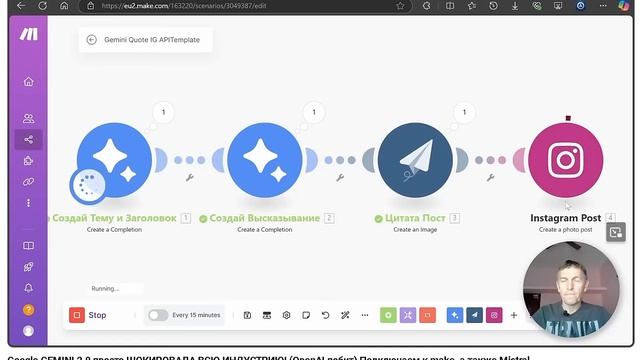Screen dimensions: 640x360
Task: Click the orange Text parser button
Action: coord(427,315)
